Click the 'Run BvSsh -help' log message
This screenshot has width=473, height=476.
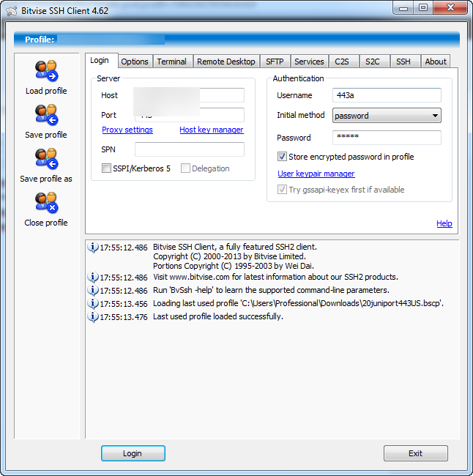point(271,290)
